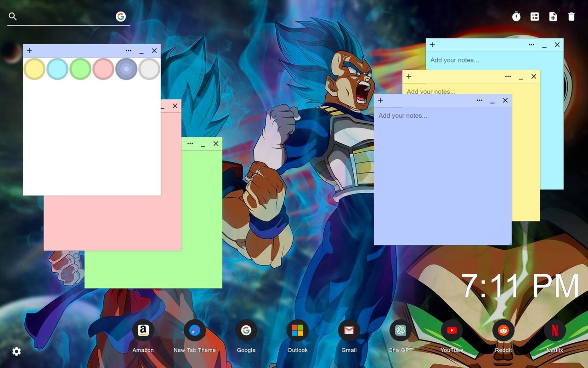Open the yellow note's three-dot options
The height and width of the screenshot is (368, 588).
(508, 76)
